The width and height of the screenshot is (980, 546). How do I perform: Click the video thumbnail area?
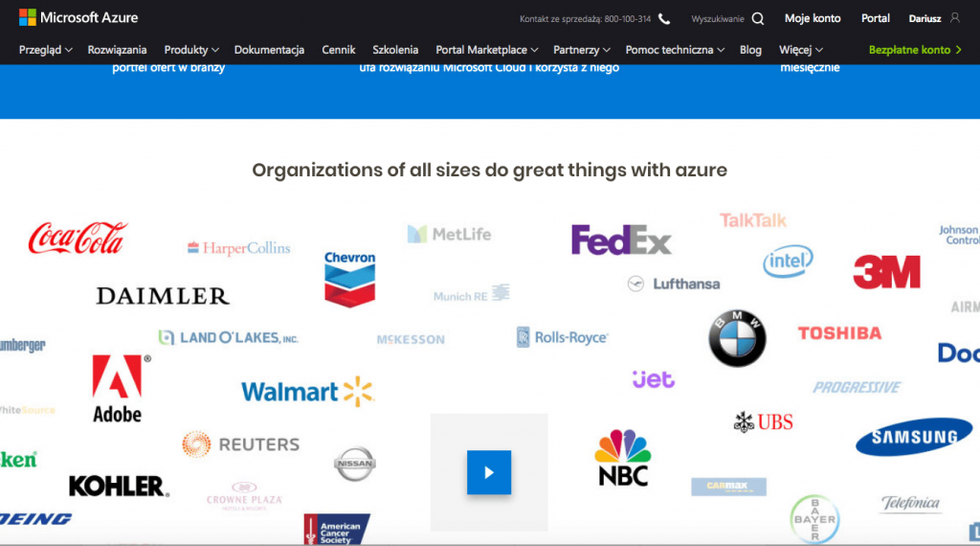(x=489, y=472)
